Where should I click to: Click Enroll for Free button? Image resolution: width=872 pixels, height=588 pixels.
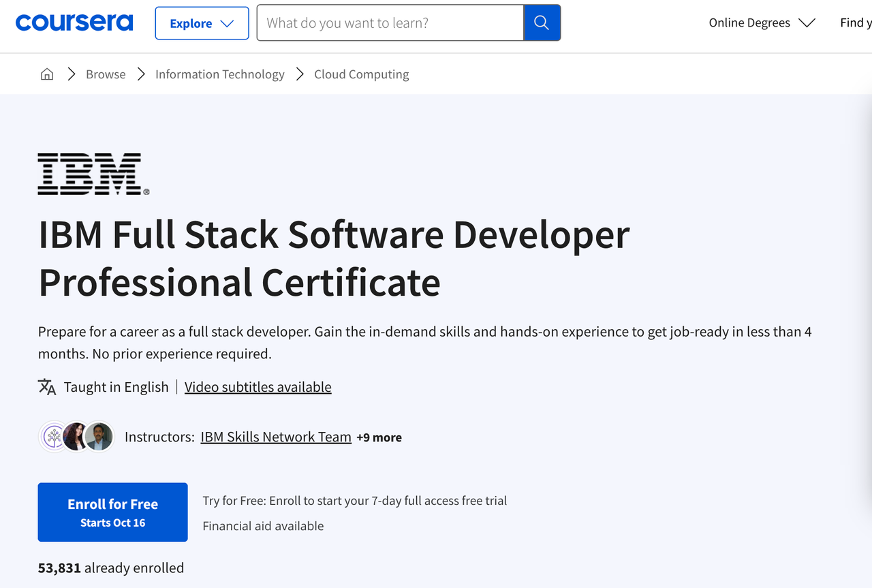click(x=112, y=512)
